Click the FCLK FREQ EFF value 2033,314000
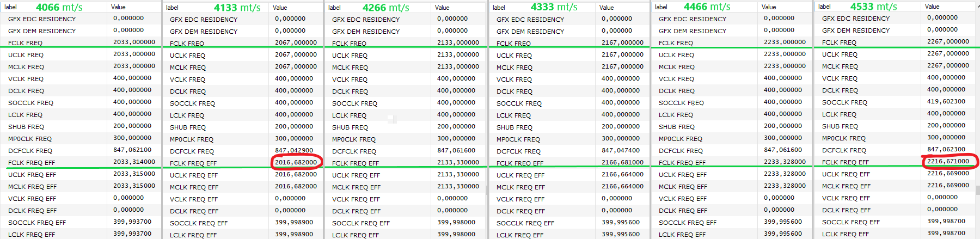980x239 pixels. click(x=134, y=162)
